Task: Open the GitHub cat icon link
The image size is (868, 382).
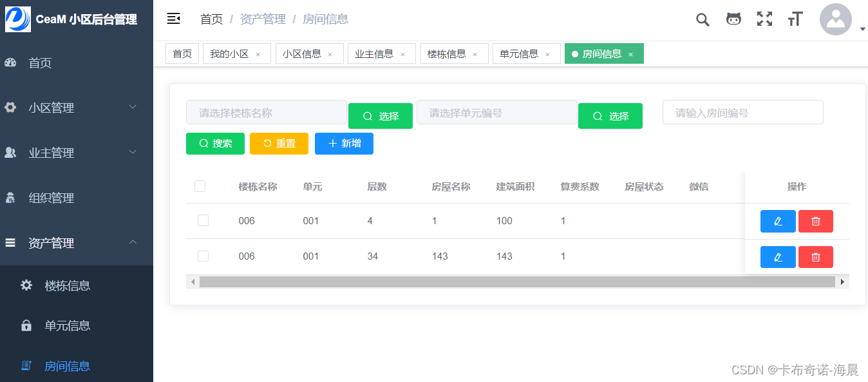Action: pos(733,19)
